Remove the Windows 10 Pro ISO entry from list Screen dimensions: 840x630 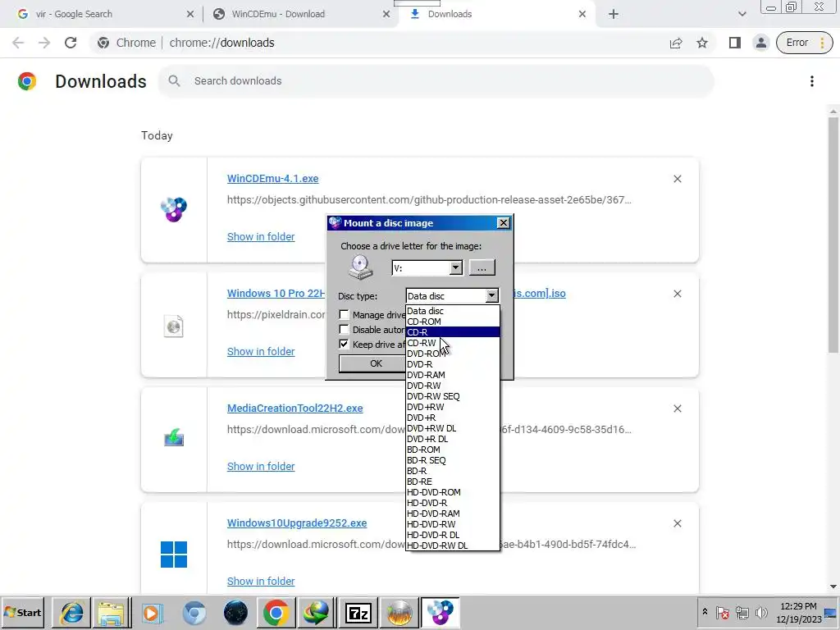point(678,294)
